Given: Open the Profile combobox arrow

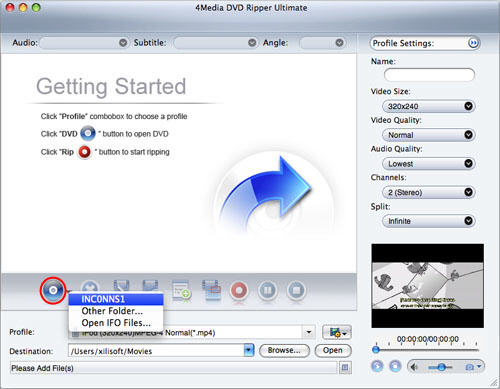Looking at the screenshot, I should tap(309, 332).
